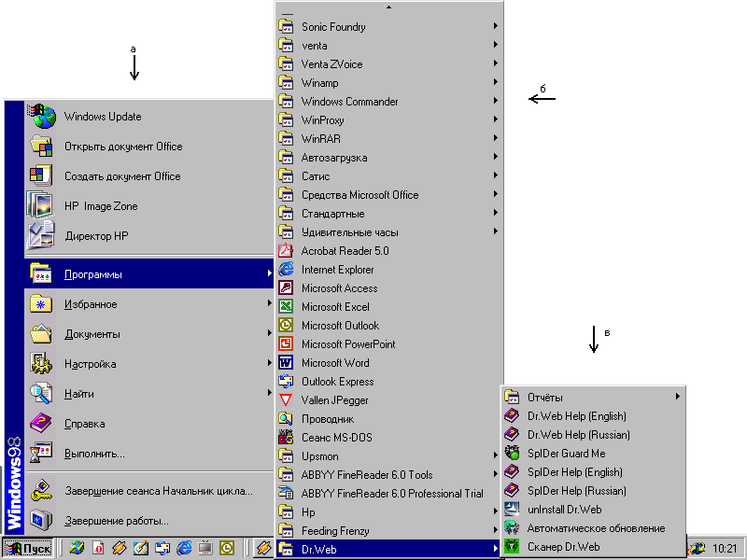Click the scroll-up arrow atop Programs menu
The height and width of the screenshot is (560, 747).
[x=388, y=7]
